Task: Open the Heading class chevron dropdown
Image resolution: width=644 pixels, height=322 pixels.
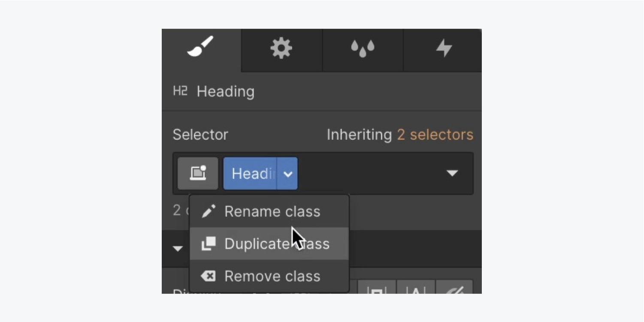Action: point(288,174)
